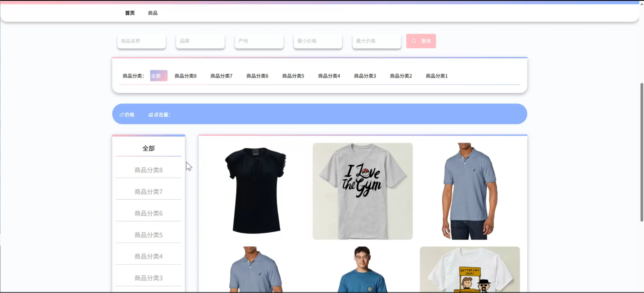The image size is (644, 293).
Task: Click the scrollbar up arrow
Action: coord(642,4)
